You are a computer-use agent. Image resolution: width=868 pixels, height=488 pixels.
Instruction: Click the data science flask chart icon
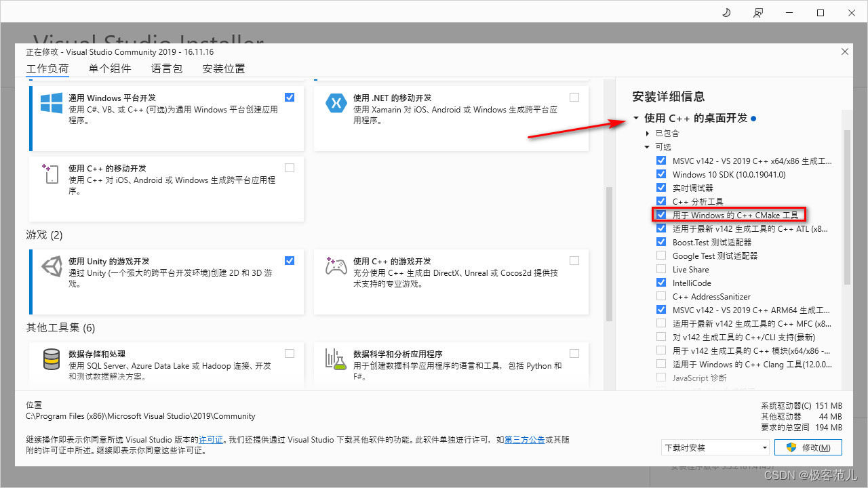336,359
